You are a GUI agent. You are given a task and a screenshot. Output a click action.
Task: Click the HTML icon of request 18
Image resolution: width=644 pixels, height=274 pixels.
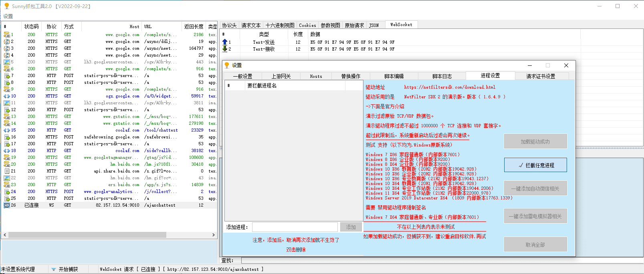6,151
